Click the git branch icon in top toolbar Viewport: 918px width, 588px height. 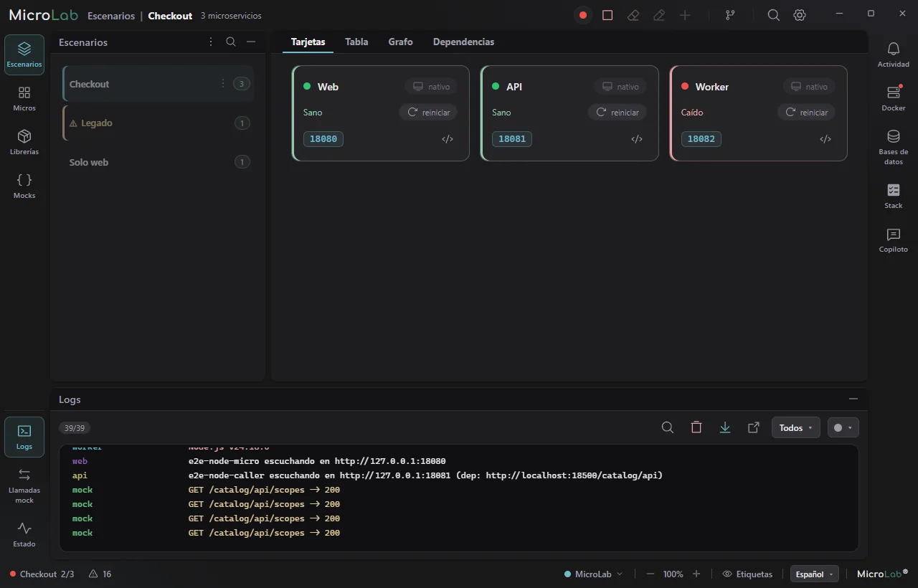[x=730, y=15]
